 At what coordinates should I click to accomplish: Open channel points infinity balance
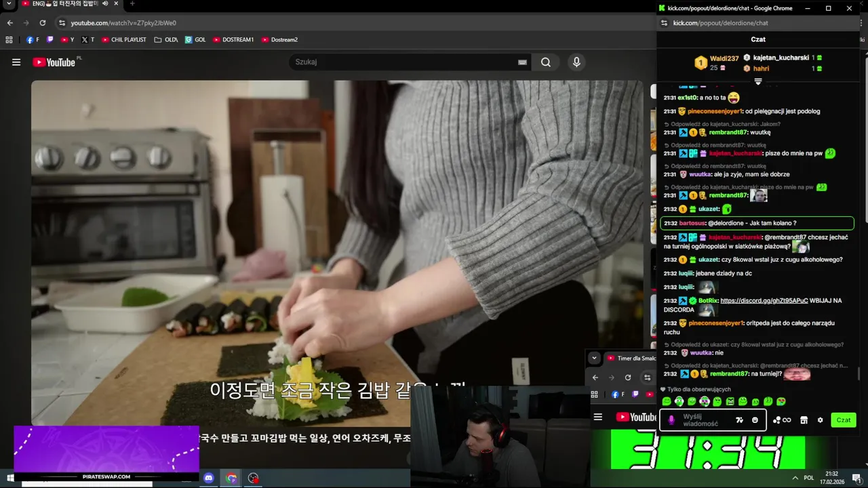(782, 420)
